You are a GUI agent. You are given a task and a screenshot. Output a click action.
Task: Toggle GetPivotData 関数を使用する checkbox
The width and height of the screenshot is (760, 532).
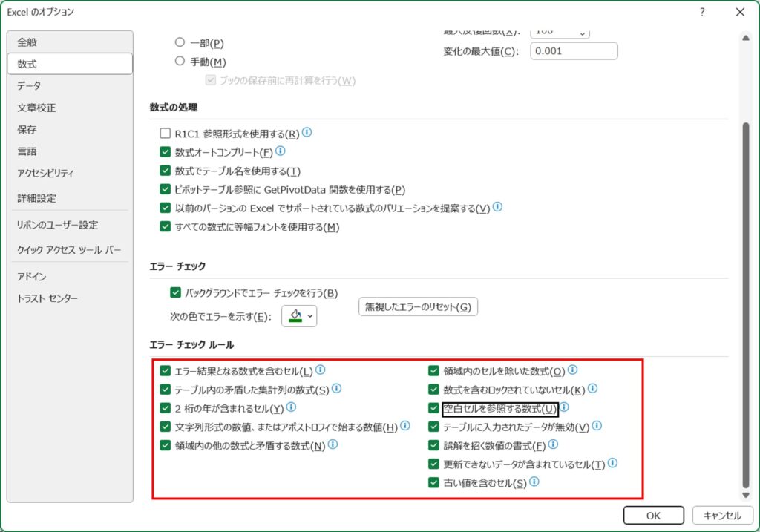(166, 189)
